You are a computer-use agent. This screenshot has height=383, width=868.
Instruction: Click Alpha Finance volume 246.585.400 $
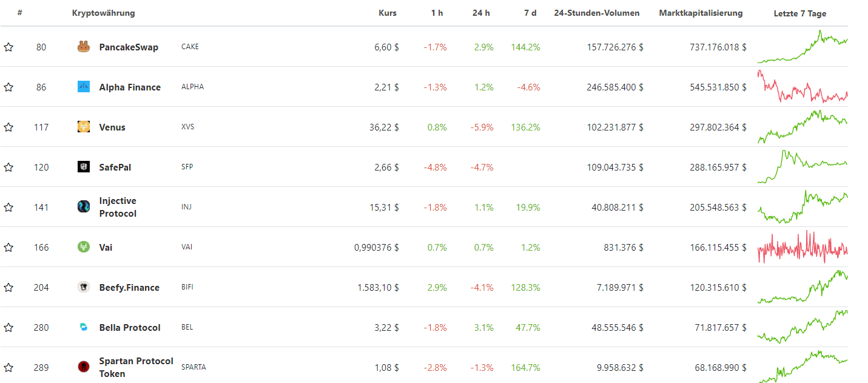pyautogui.click(x=615, y=87)
